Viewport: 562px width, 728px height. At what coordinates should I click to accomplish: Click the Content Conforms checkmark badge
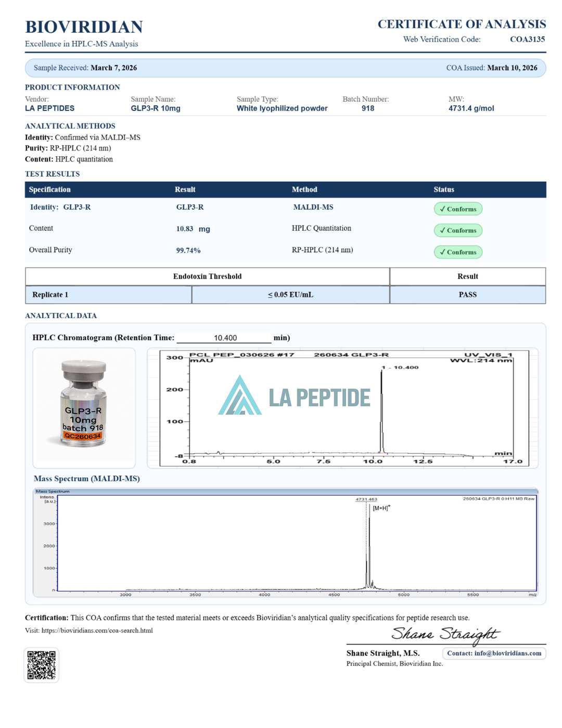458,230
